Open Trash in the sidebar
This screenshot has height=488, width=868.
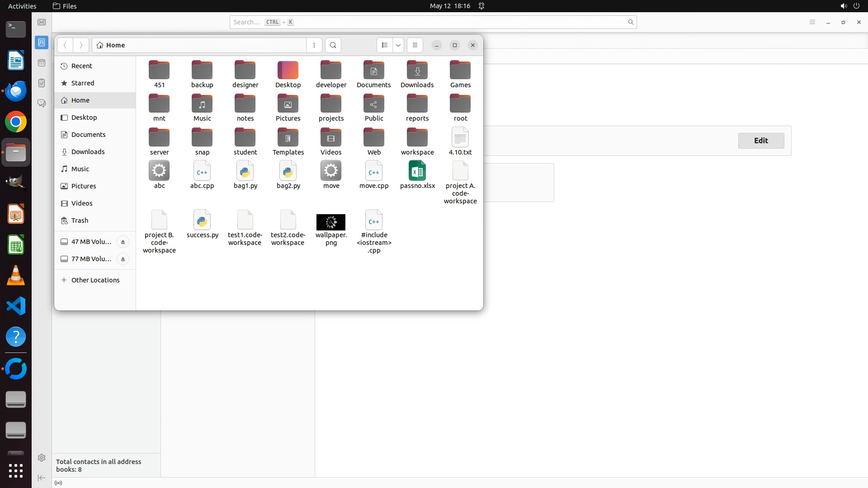coord(80,221)
